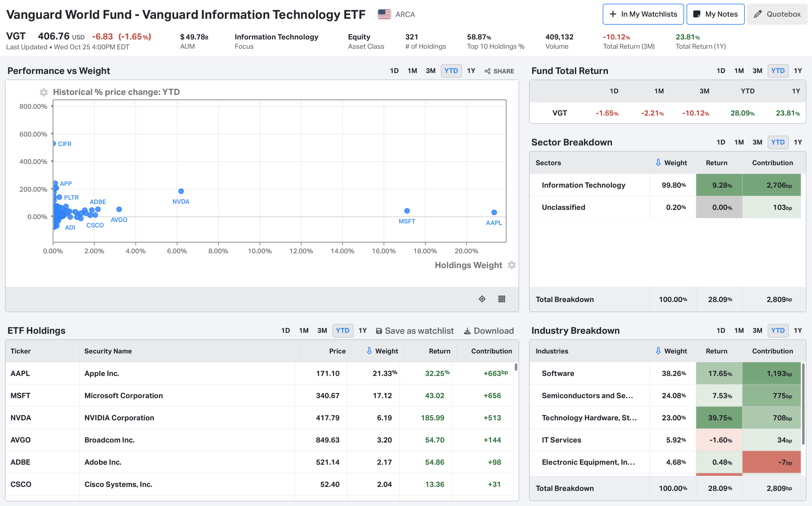Download the ETF holdings list
The width and height of the screenshot is (812, 506).
point(489,331)
